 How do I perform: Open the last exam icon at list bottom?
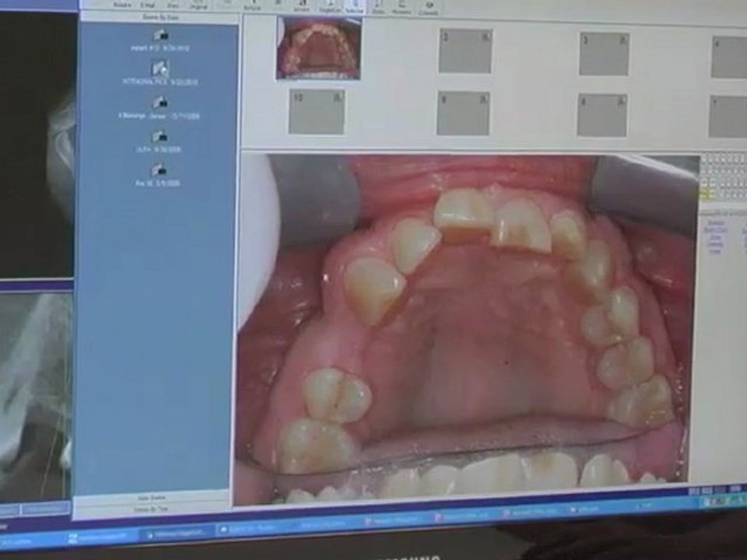[x=158, y=170]
